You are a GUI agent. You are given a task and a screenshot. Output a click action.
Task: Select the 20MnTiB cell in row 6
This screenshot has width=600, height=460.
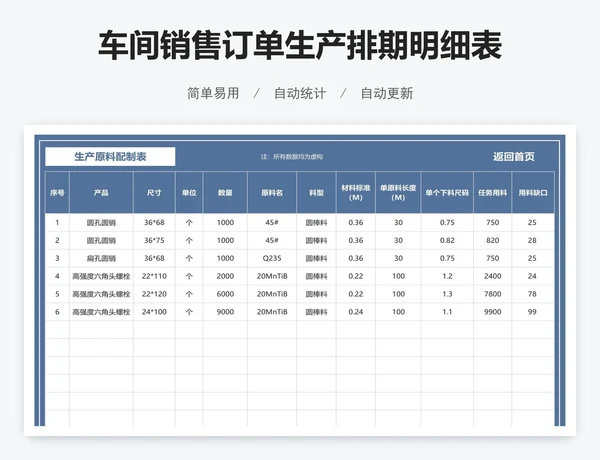pos(272,312)
